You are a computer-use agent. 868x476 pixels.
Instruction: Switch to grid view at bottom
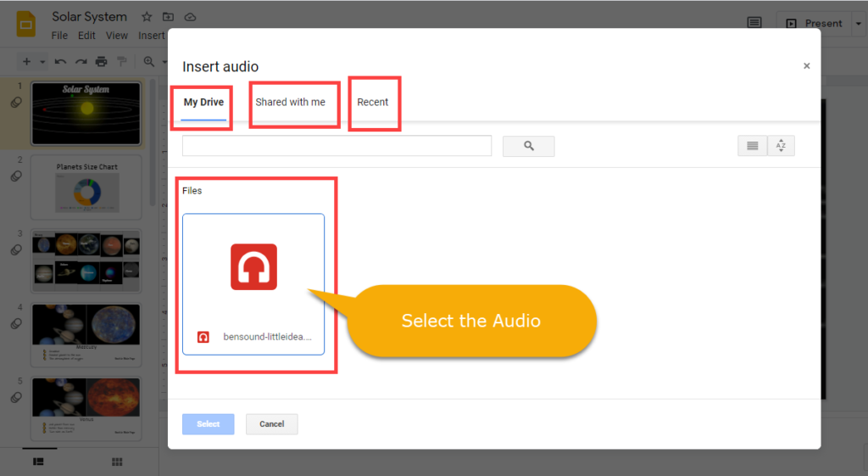click(x=117, y=462)
